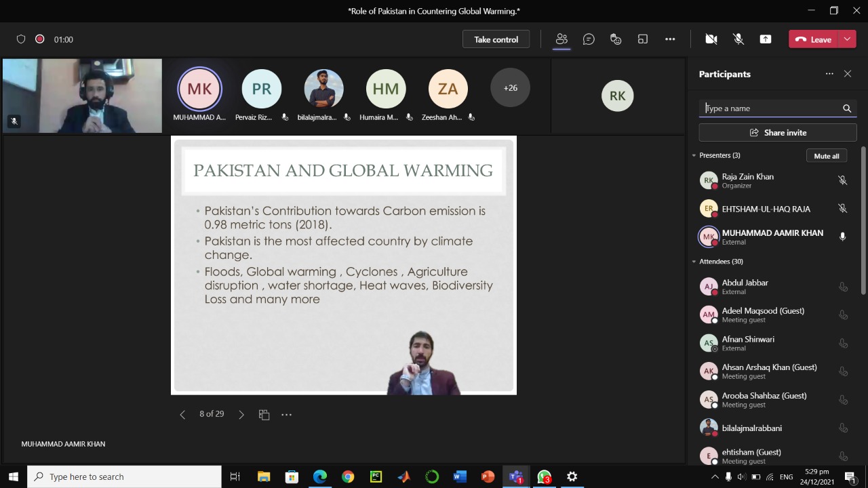Open more actions menu in meeting toolbar
This screenshot has width=868, height=488.
(670, 39)
